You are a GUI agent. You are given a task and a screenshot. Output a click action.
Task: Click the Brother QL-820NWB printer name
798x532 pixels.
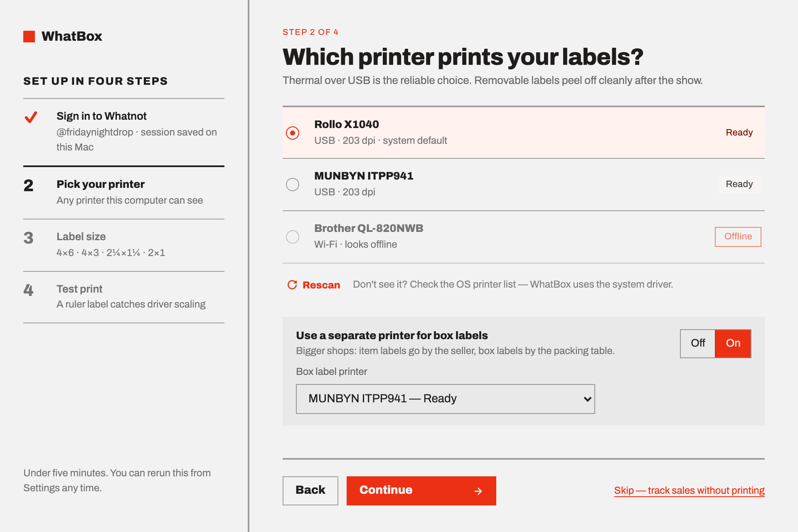369,228
